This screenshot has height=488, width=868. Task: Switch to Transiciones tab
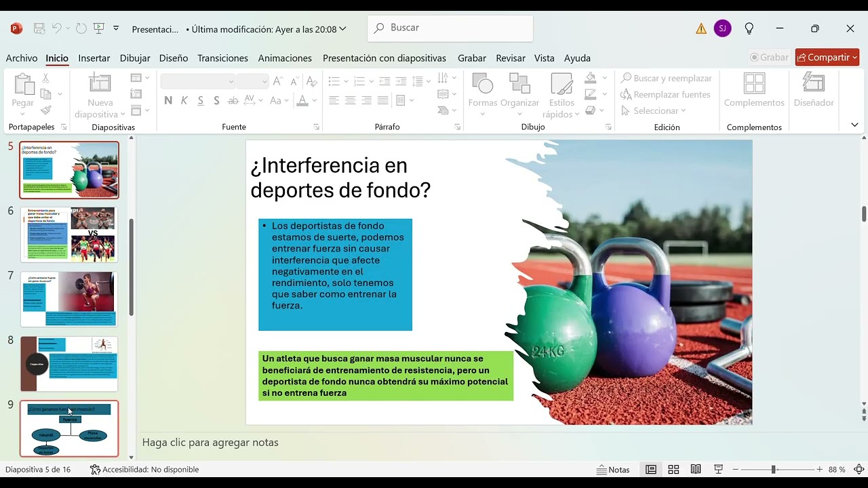[x=222, y=58]
